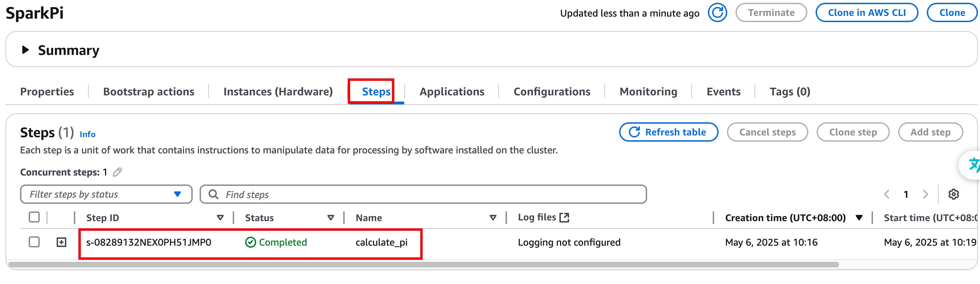Screen dimensions: 980x284
Task: Sort by Step ID column arrow
Action: click(x=220, y=218)
